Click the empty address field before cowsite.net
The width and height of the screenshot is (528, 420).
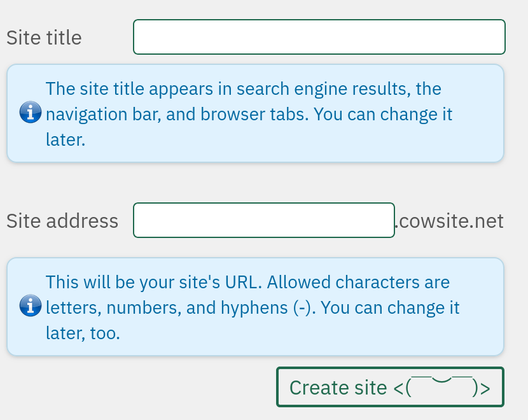pos(263,220)
